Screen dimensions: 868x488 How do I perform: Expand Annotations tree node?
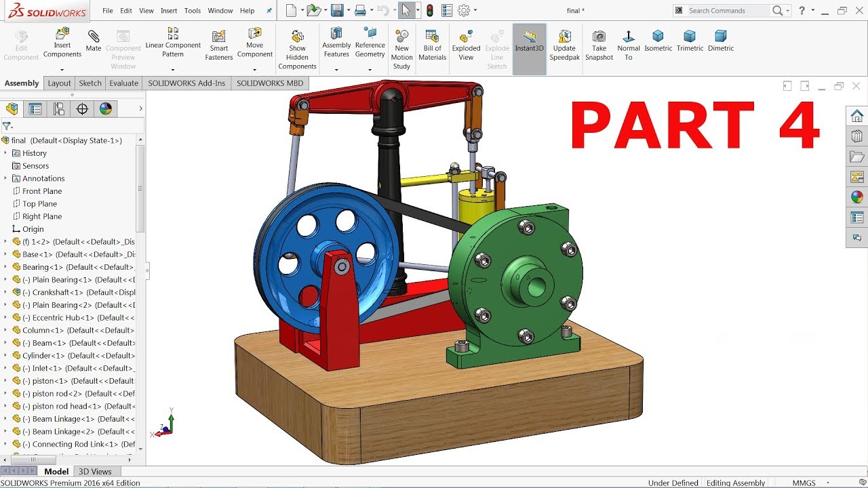point(5,178)
